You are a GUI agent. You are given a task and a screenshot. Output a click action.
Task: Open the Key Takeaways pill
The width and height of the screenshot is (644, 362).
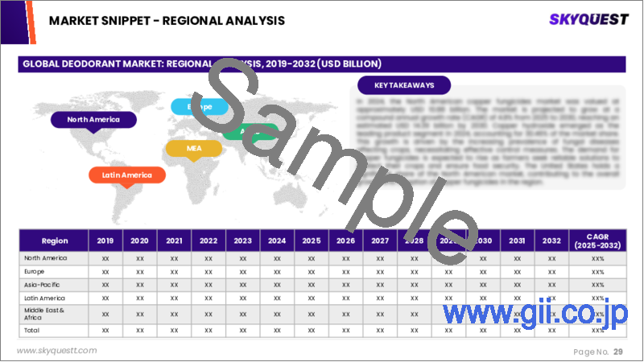[404, 85]
